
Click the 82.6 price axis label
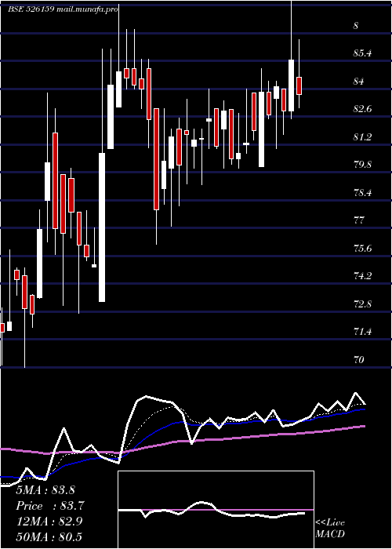[x=362, y=109]
